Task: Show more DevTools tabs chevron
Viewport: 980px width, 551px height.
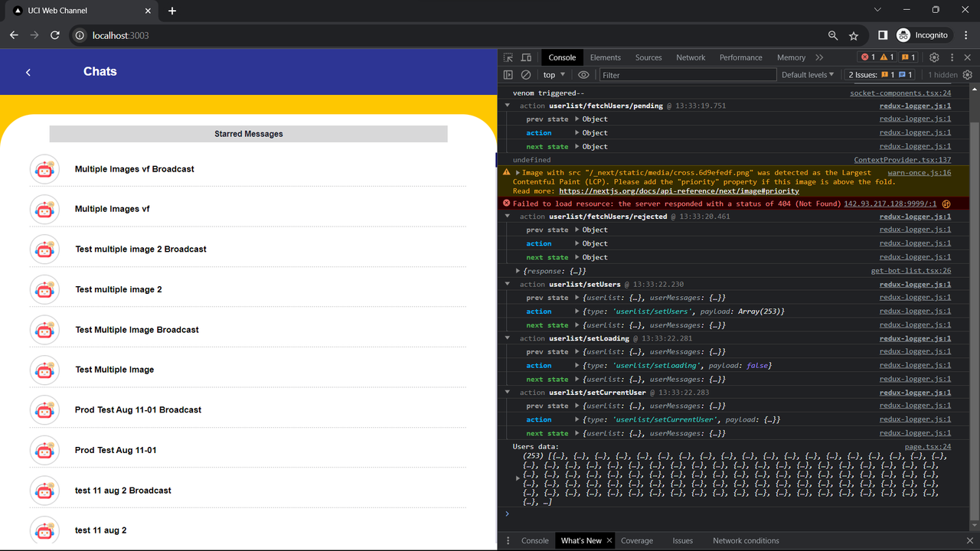Action: [819, 57]
